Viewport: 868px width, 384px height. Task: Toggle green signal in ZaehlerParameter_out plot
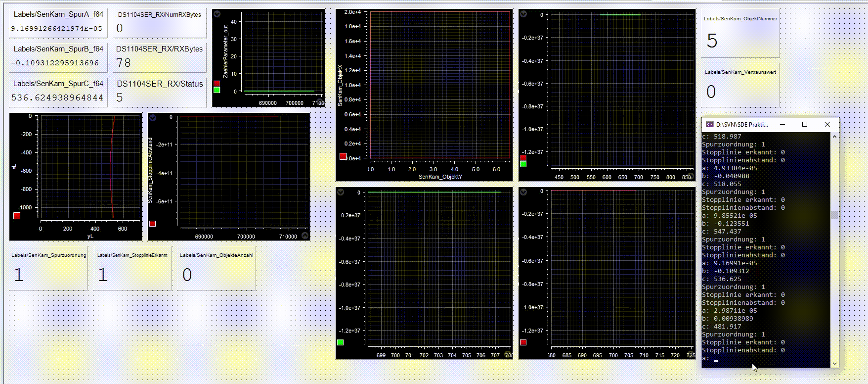(x=217, y=90)
